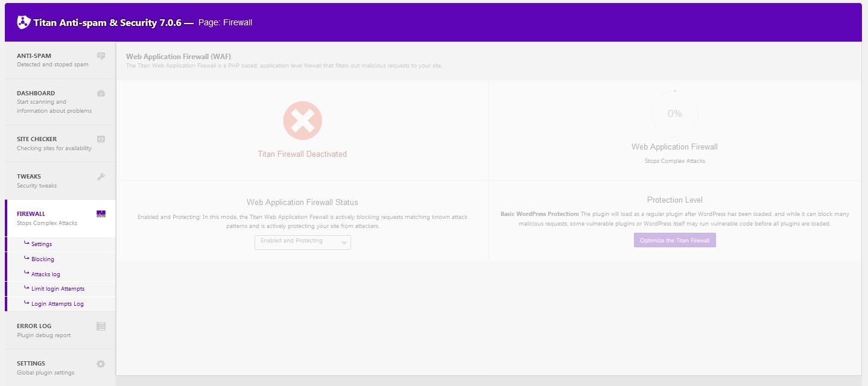The width and height of the screenshot is (868, 386).
Task: Click the Titan shield logo icon
Action: [24, 22]
